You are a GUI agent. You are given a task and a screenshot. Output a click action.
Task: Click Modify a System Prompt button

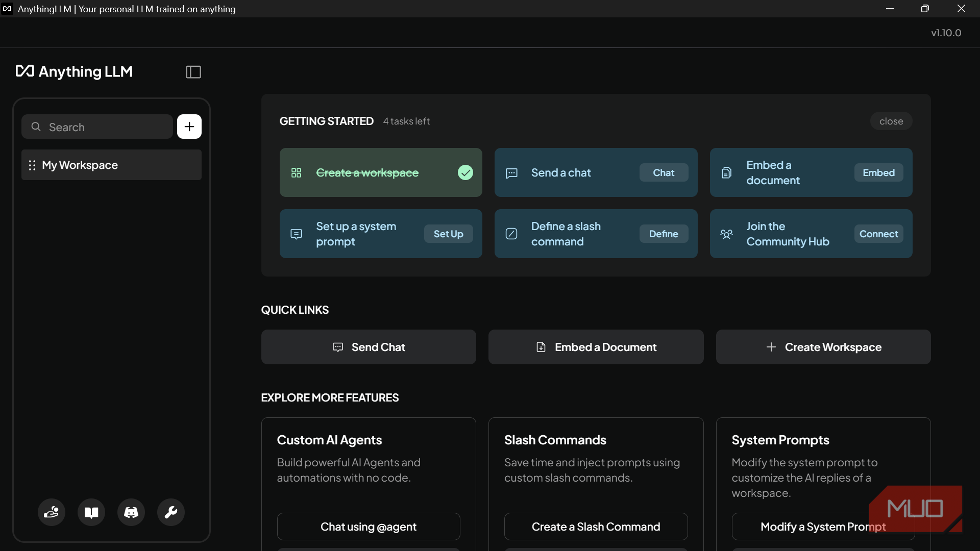click(x=823, y=527)
